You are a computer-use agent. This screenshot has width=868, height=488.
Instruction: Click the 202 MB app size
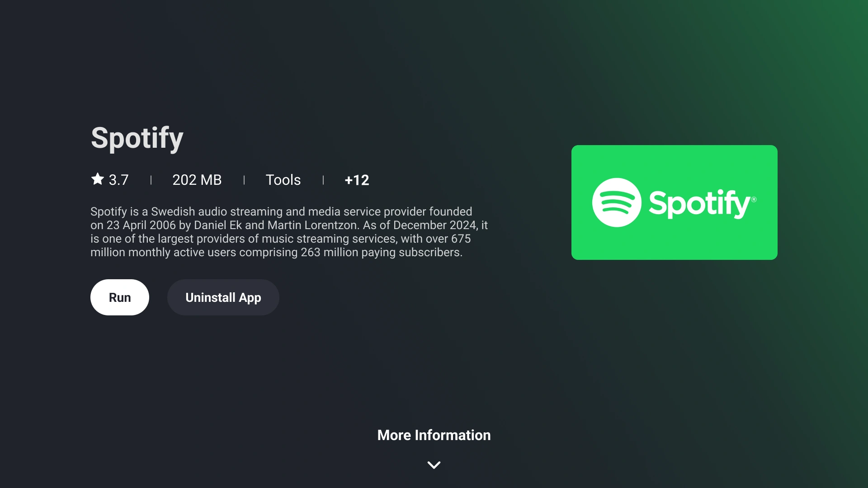coord(197,180)
